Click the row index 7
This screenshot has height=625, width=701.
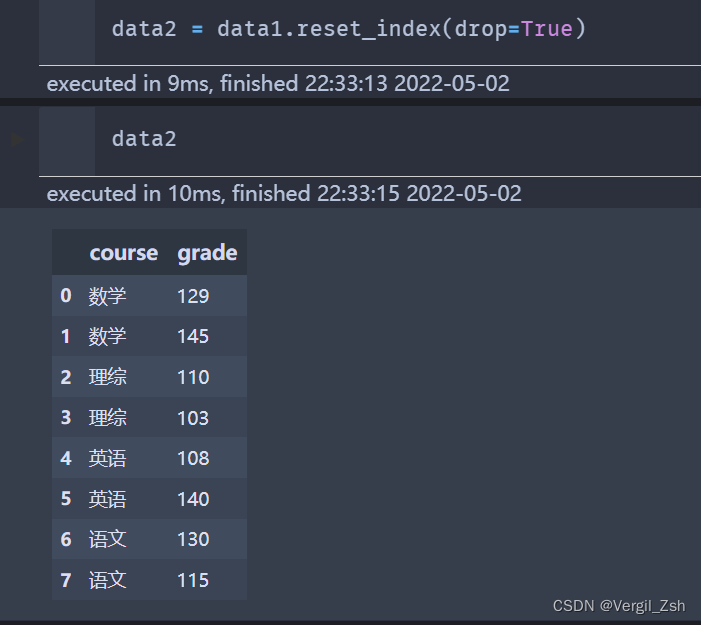click(66, 580)
